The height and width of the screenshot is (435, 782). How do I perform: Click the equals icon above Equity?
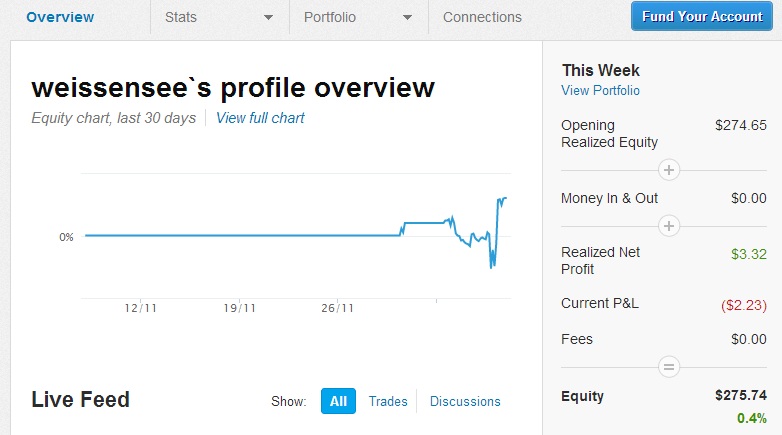[x=670, y=368]
